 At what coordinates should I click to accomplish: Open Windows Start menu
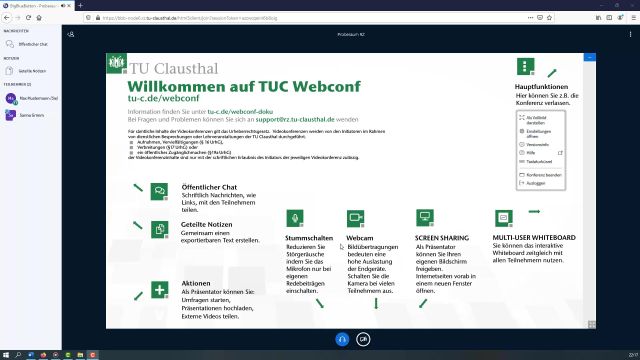click(x=6, y=355)
